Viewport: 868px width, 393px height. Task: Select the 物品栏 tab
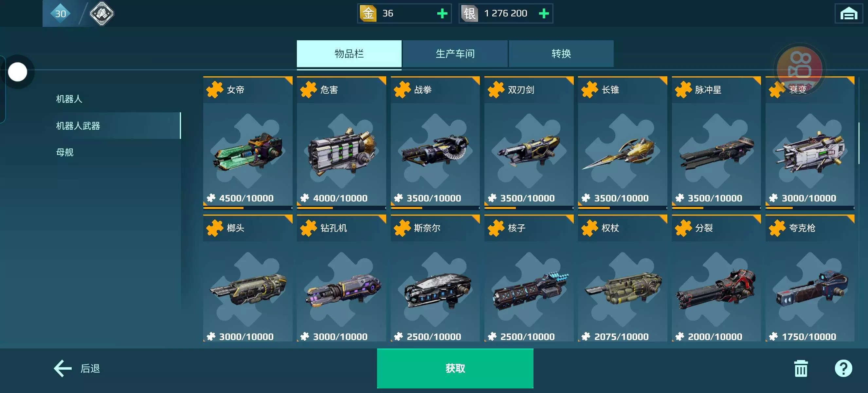349,54
